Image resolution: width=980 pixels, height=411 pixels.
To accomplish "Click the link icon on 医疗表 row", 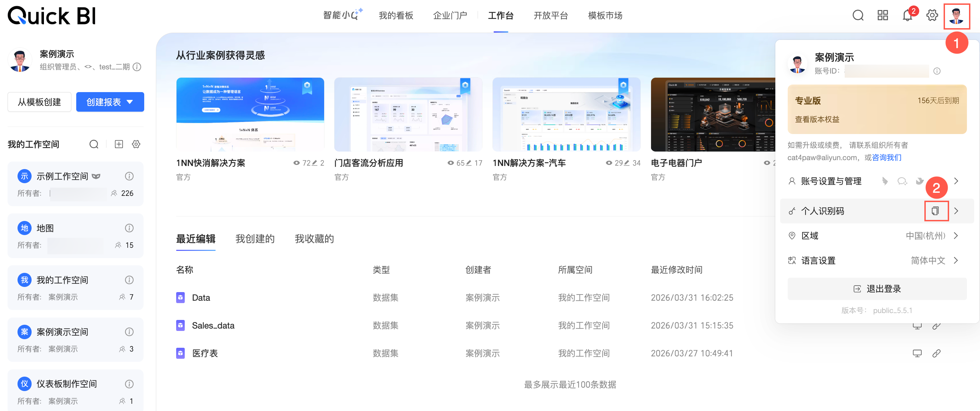I will (936, 353).
